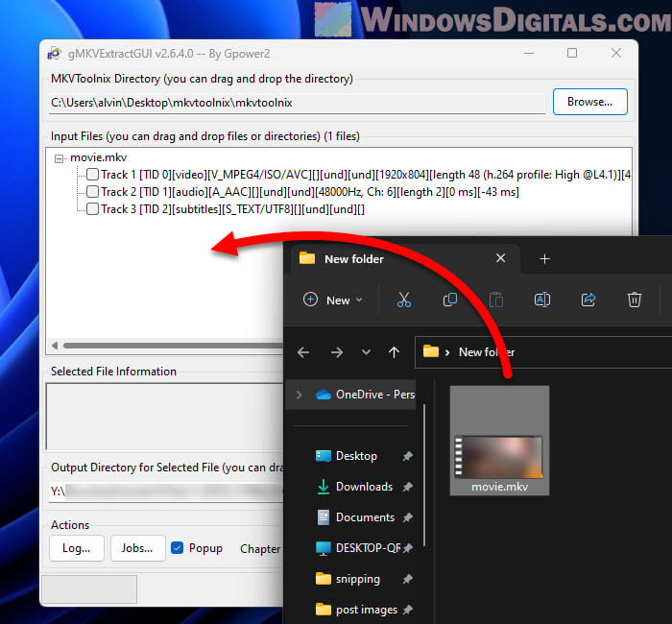
Task: Click the Output Directory path field starting with Y:\
Action: pos(166,492)
